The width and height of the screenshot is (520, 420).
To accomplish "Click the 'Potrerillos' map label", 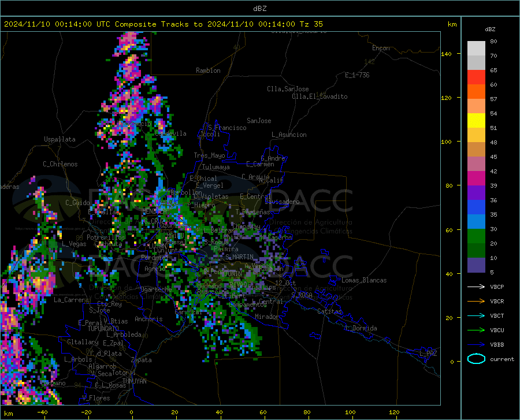I will [x=106, y=237].
